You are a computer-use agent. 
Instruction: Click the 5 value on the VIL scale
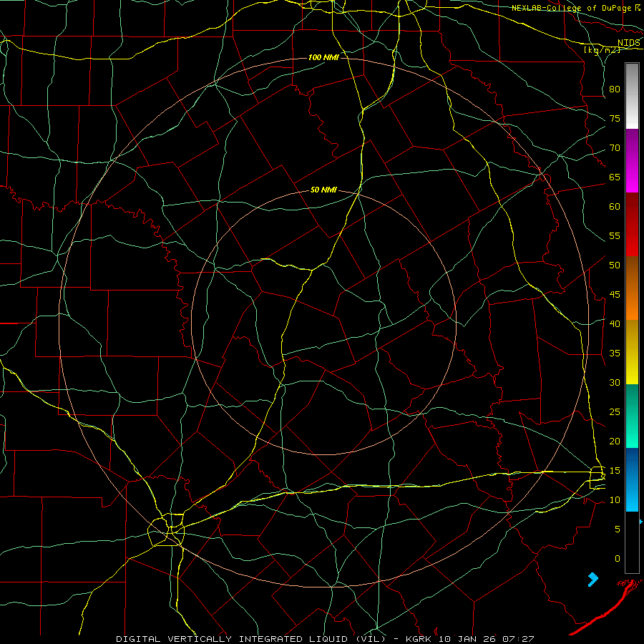coord(618,530)
